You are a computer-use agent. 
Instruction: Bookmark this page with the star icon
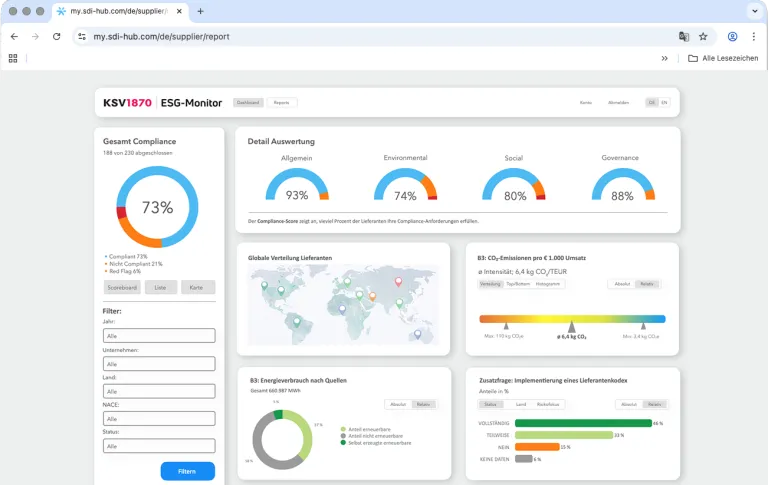click(x=703, y=36)
